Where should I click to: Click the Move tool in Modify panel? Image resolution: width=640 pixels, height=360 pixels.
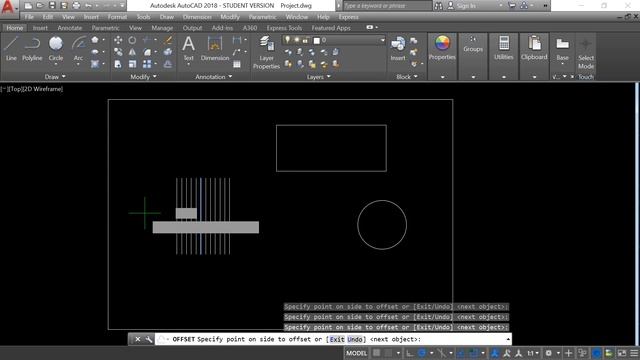(118, 40)
